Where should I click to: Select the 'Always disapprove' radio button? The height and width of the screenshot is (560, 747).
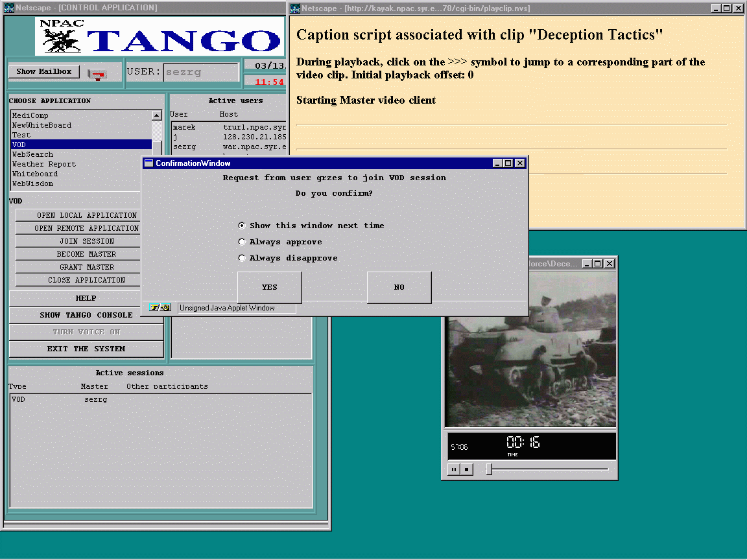(x=242, y=258)
